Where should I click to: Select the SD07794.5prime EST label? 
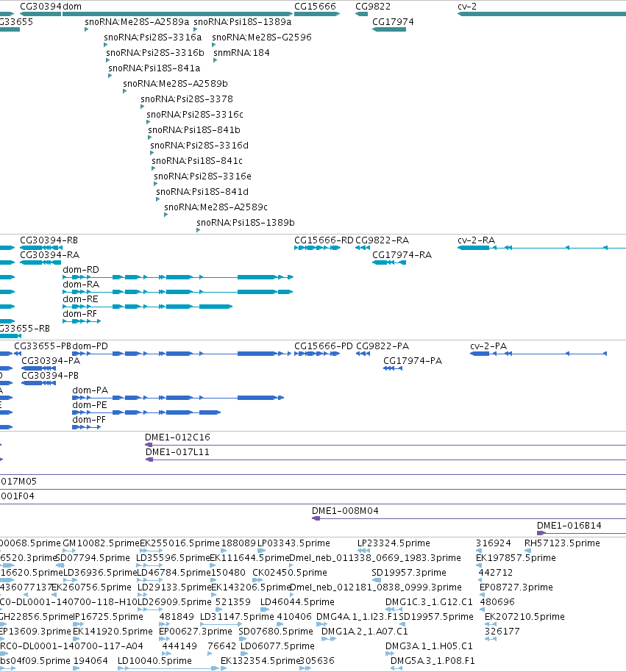[93, 558]
